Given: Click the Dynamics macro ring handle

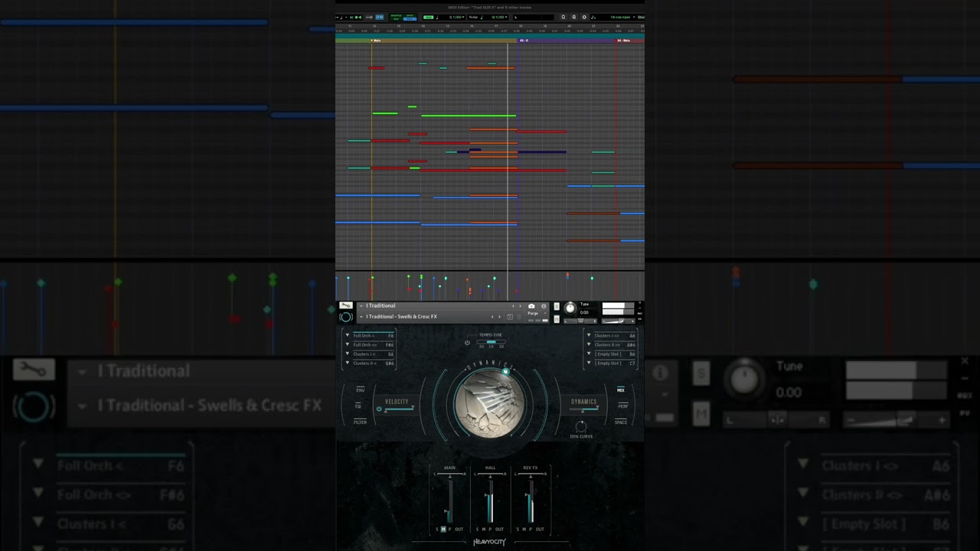Looking at the screenshot, I should click(505, 372).
